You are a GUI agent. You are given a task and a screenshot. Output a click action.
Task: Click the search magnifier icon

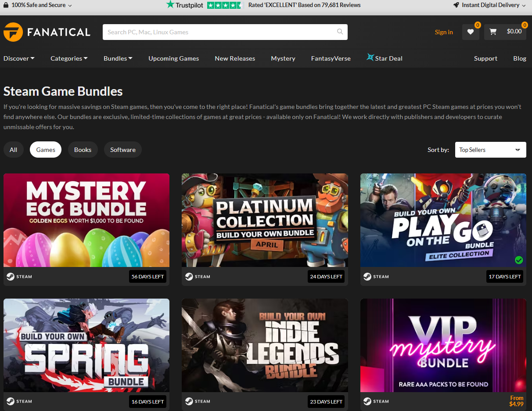(340, 32)
